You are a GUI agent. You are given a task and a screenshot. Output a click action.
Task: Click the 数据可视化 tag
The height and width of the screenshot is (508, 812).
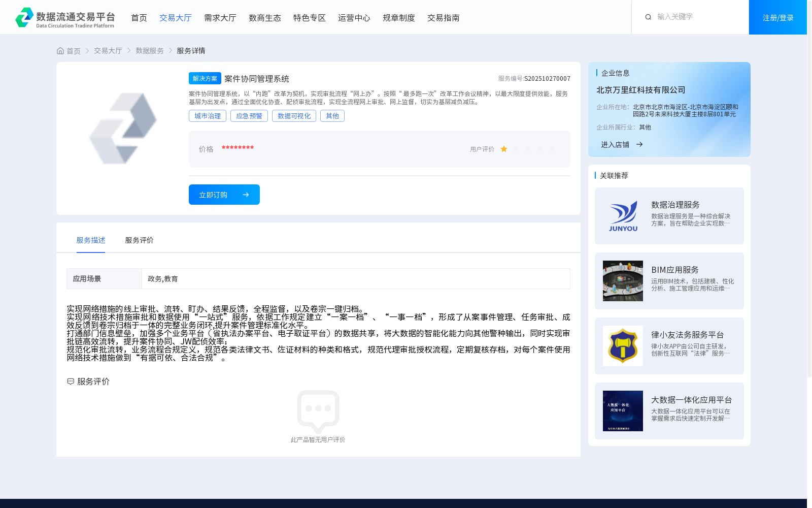coord(294,116)
